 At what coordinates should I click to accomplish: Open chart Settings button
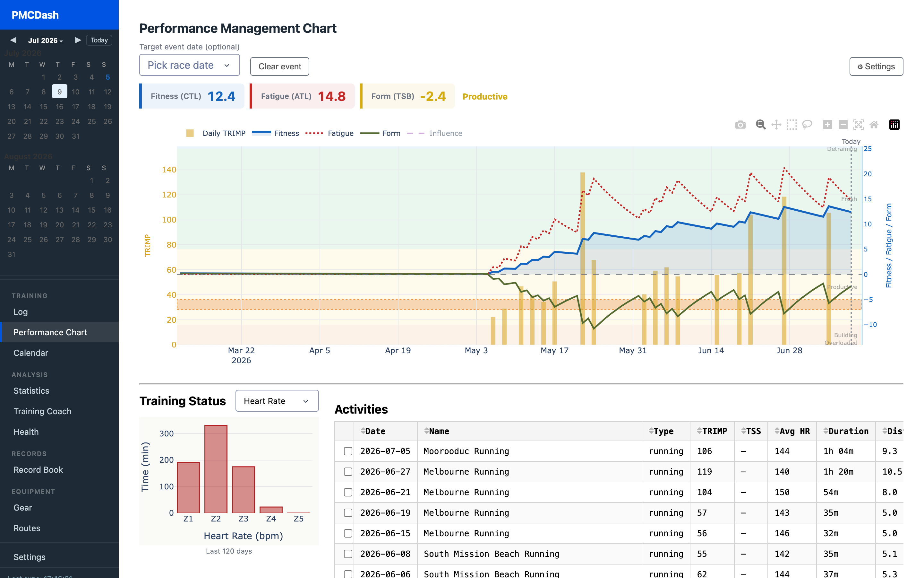click(876, 66)
